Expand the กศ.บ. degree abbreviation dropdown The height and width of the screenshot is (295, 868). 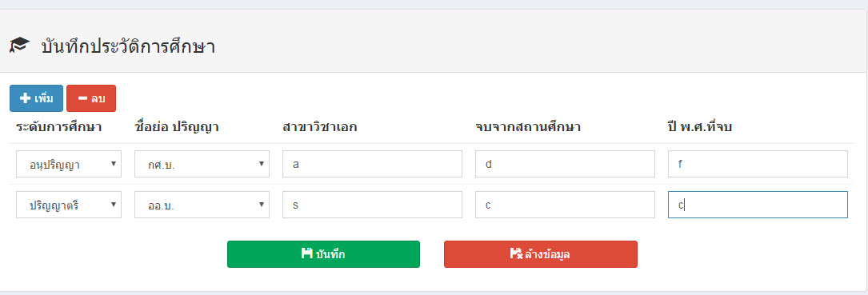pyautogui.click(x=202, y=165)
